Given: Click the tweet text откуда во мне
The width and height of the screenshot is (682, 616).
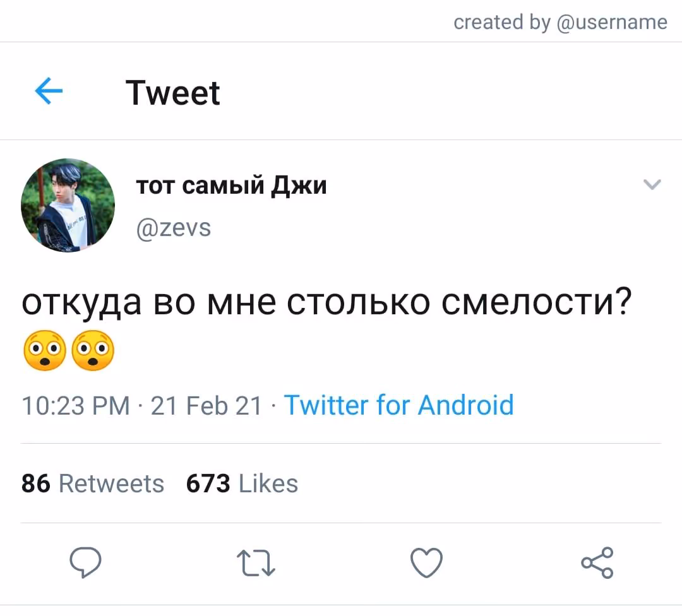Looking at the screenshot, I should point(149,302).
